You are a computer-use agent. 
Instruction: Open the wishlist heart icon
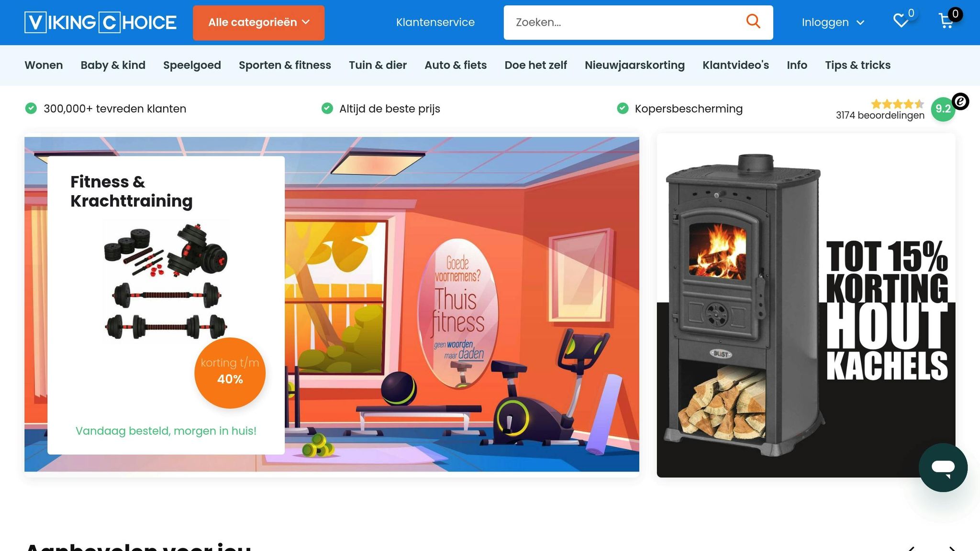click(901, 21)
